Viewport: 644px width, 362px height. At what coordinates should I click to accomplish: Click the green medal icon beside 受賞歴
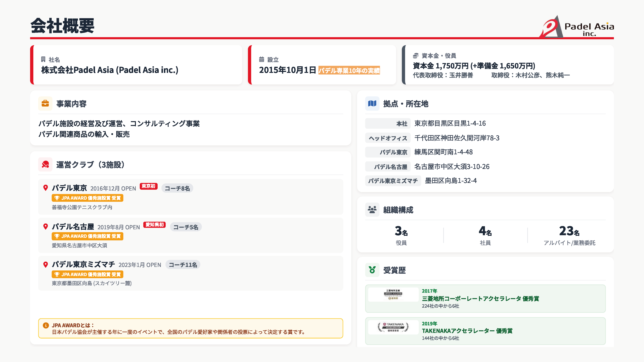[372, 270]
